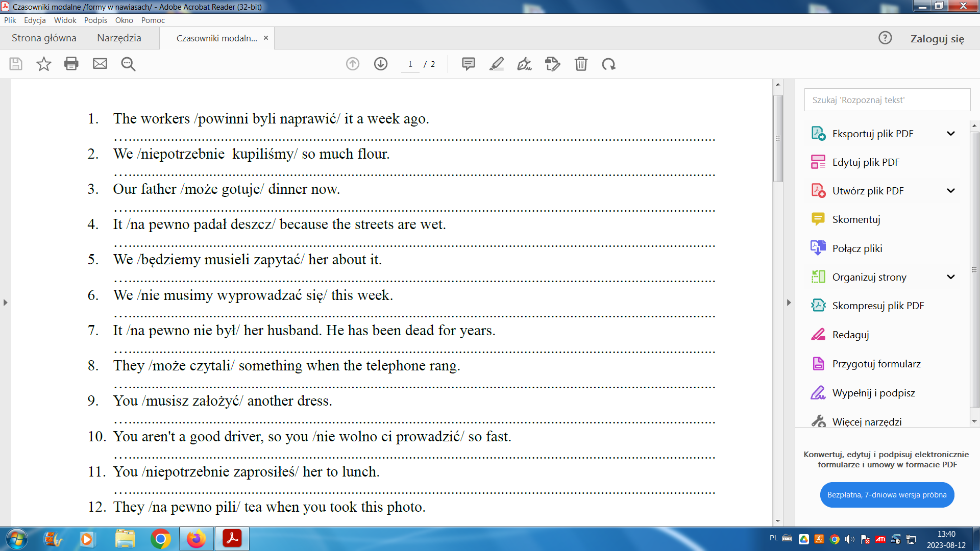Viewport: 980px width, 551px height.
Task: Start the free 7-day trial (Bezpłatna wersja próbna)
Action: tap(887, 495)
